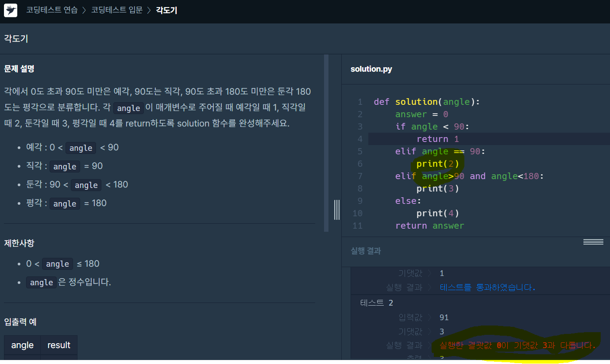This screenshot has width=610, height=364.
Task: Click the 입출력 예 heading
Action: [20, 322]
